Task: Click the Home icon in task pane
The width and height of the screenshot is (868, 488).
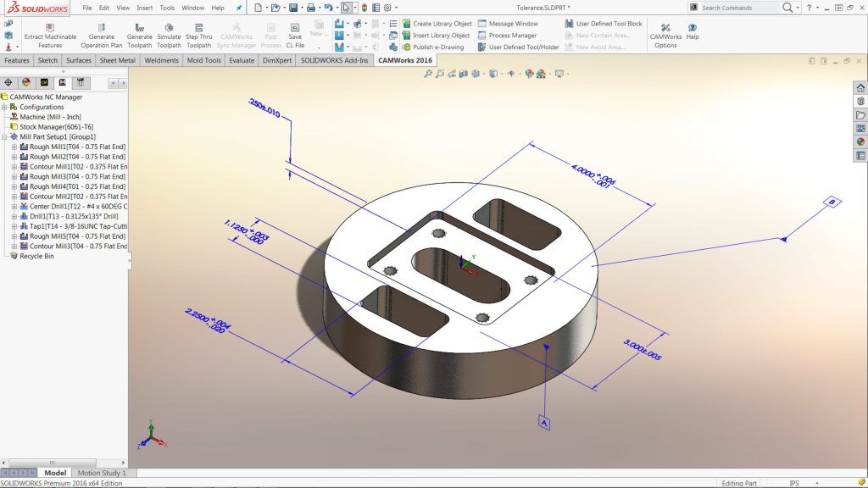Action: pos(860,87)
